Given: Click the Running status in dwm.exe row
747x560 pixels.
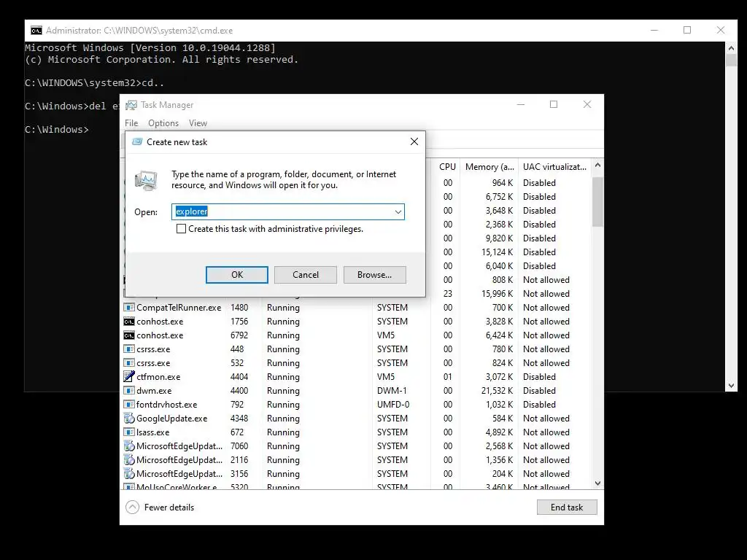Looking at the screenshot, I should pos(283,391).
